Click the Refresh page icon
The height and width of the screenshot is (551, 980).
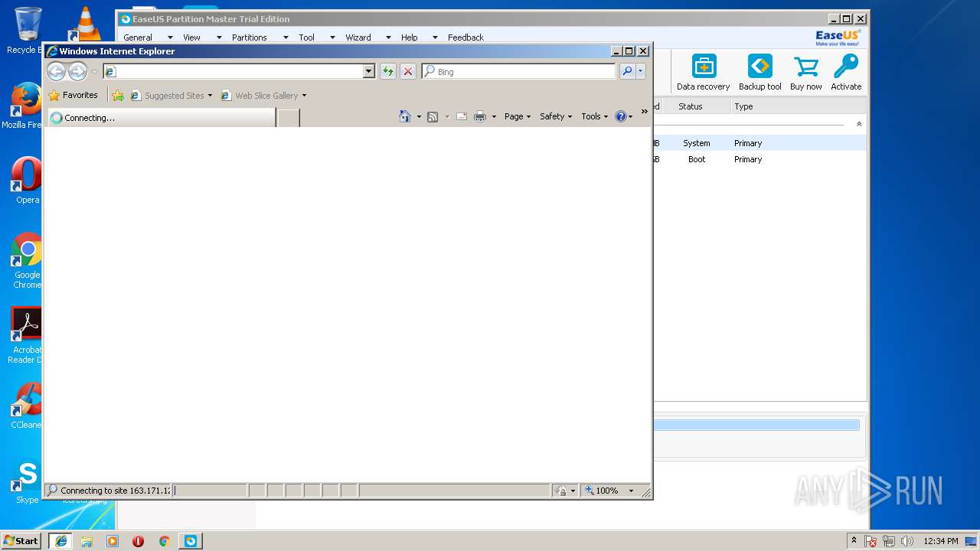click(x=388, y=71)
